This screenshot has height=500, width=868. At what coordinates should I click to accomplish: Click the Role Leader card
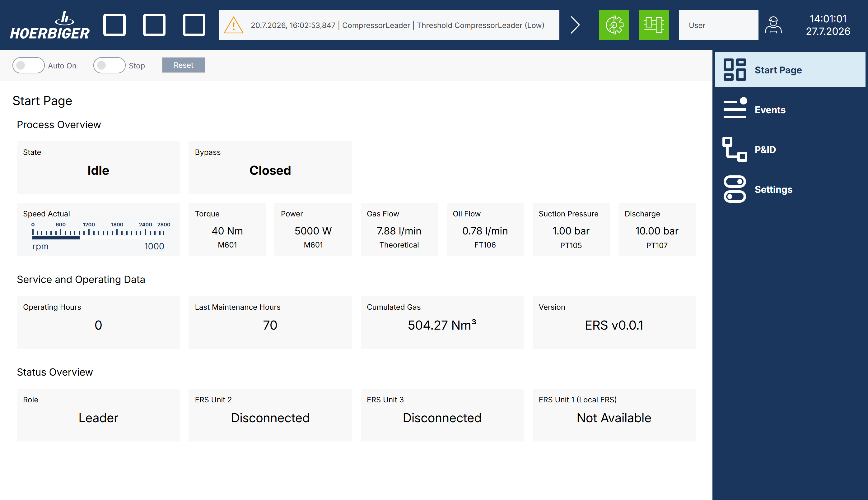point(98,415)
